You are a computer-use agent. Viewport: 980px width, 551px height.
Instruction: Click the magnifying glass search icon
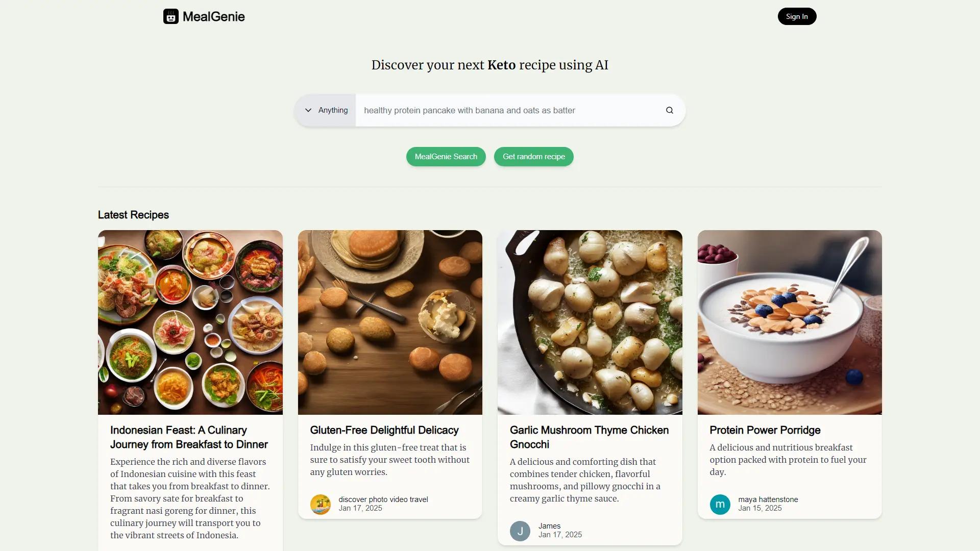(669, 110)
